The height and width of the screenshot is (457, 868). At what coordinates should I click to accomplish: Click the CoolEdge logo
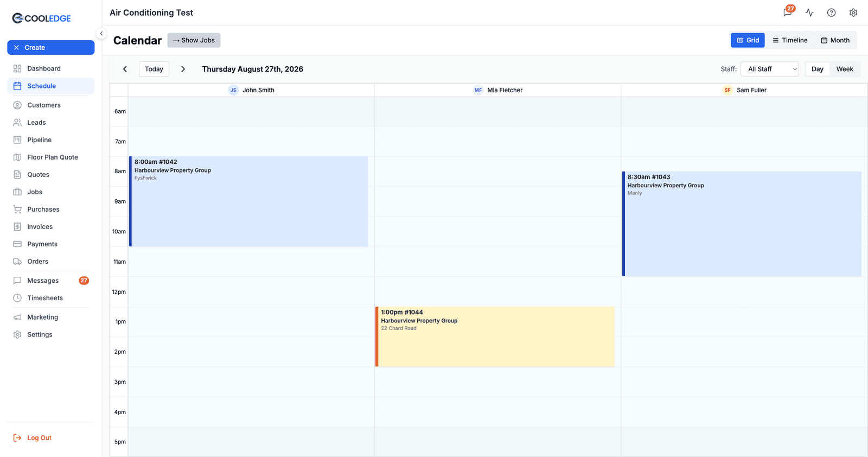click(x=42, y=18)
